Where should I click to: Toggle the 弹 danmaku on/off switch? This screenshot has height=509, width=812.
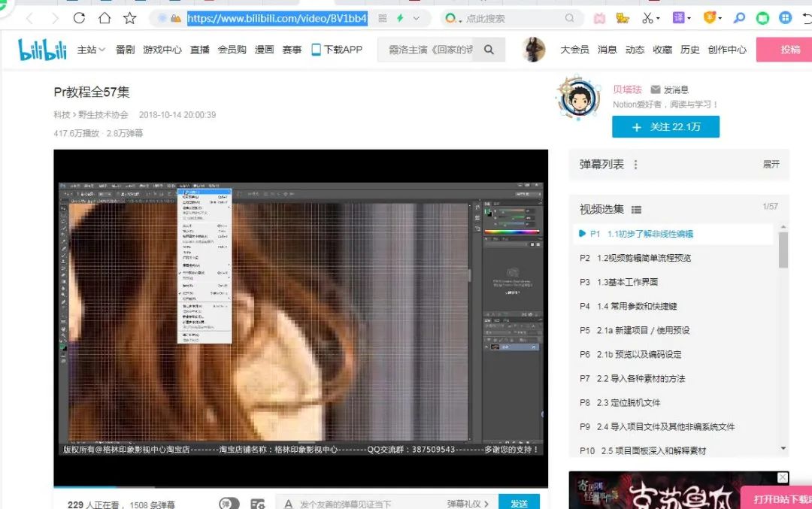[229, 503]
